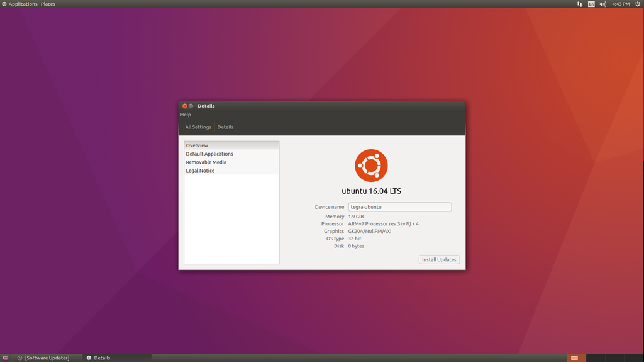Screen dimensions: 644x362
Task: Minimize the Details window
Action: coord(191,106)
